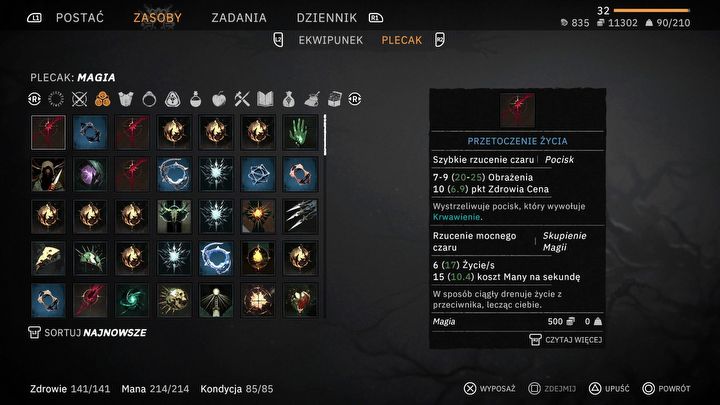The height and width of the screenshot is (405, 720).
Task: Pick the golden skull spell in bottom row
Action: [x=174, y=300]
